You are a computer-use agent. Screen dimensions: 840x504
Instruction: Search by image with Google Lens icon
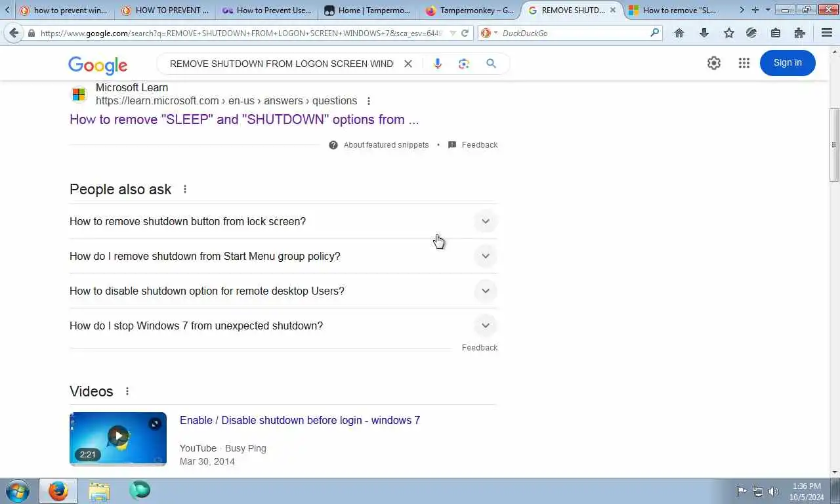[x=464, y=64]
